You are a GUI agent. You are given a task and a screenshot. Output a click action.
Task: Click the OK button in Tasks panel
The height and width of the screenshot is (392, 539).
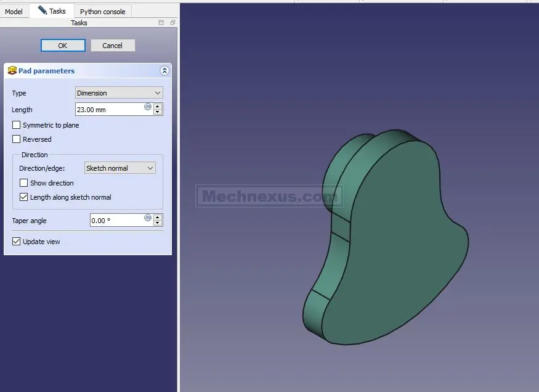63,46
